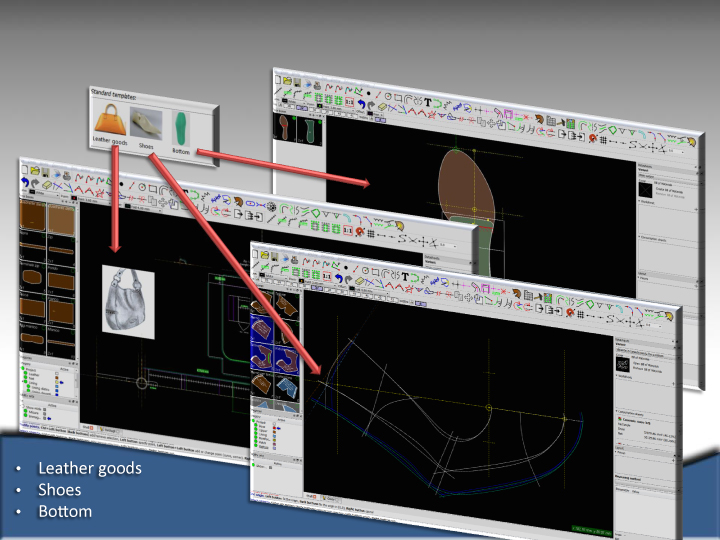Pick the green Bottom sole template
This screenshot has width=720, height=540.
181,127
